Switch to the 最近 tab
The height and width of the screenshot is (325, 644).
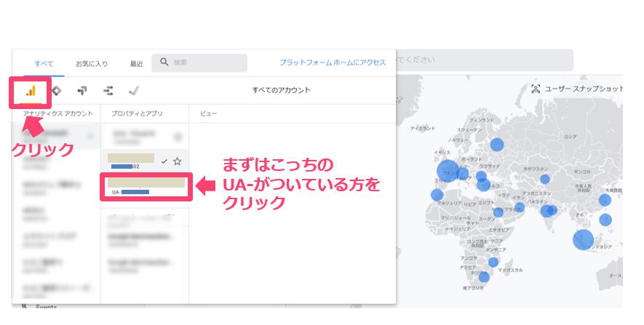click(x=136, y=63)
